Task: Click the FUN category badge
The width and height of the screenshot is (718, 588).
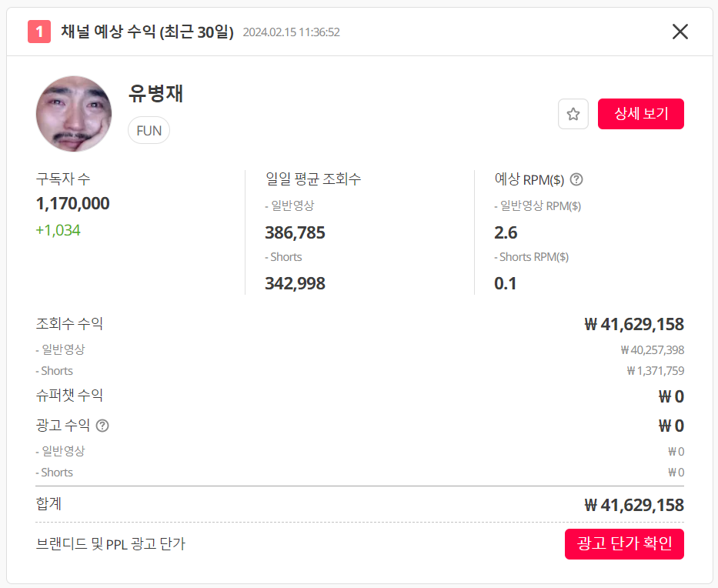Action: click(148, 130)
